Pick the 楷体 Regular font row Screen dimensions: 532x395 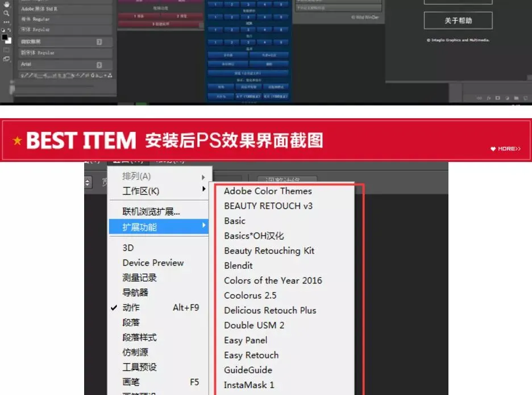click(x=65, y=19)
